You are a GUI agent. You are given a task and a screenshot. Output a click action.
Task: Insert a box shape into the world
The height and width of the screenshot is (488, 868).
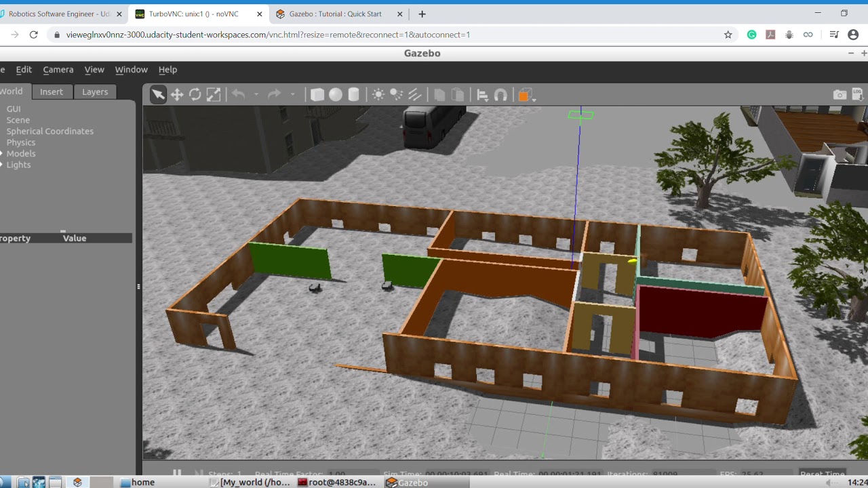click(317, 95)
